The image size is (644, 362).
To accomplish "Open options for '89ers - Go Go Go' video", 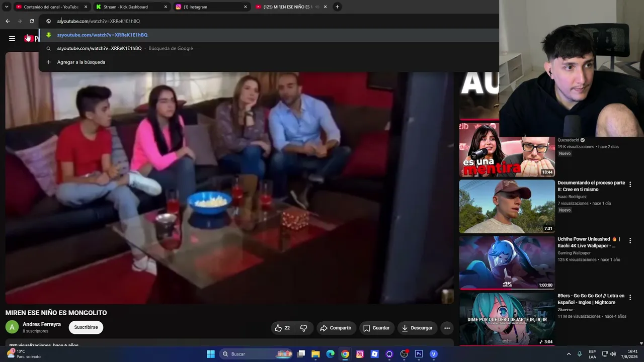I will point(630,298).
